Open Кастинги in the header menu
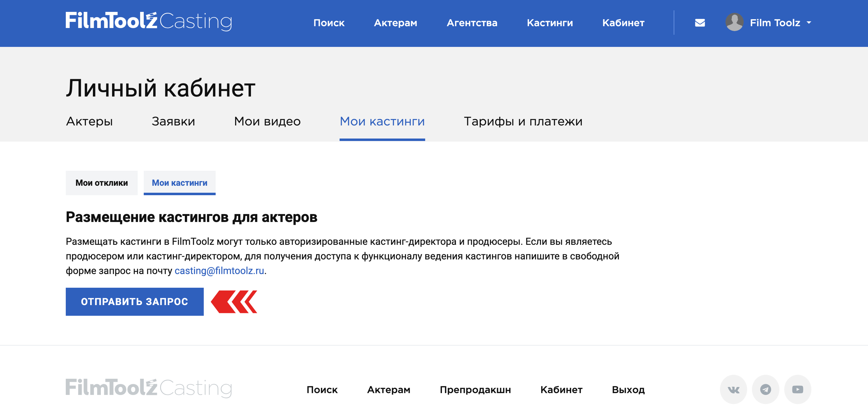 click(x=549, y=23)
